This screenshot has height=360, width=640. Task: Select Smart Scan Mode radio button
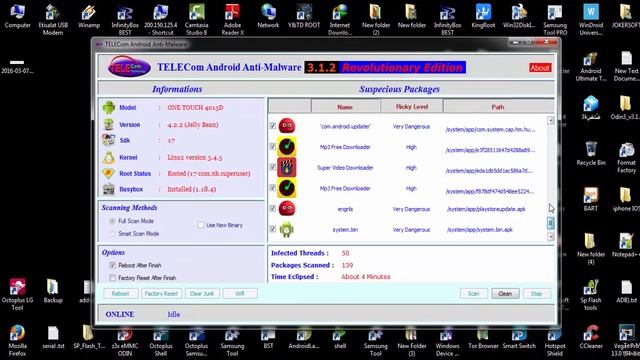pyautogui.click(x=112, y=233)
